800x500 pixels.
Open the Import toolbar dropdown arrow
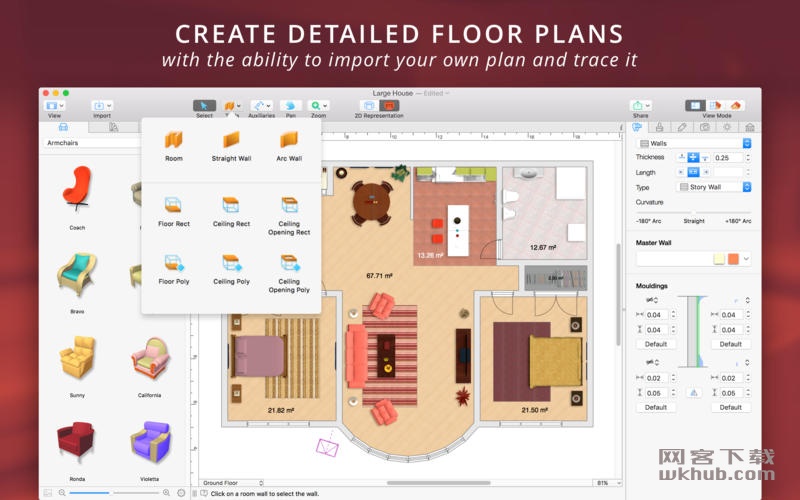(109, 106)
